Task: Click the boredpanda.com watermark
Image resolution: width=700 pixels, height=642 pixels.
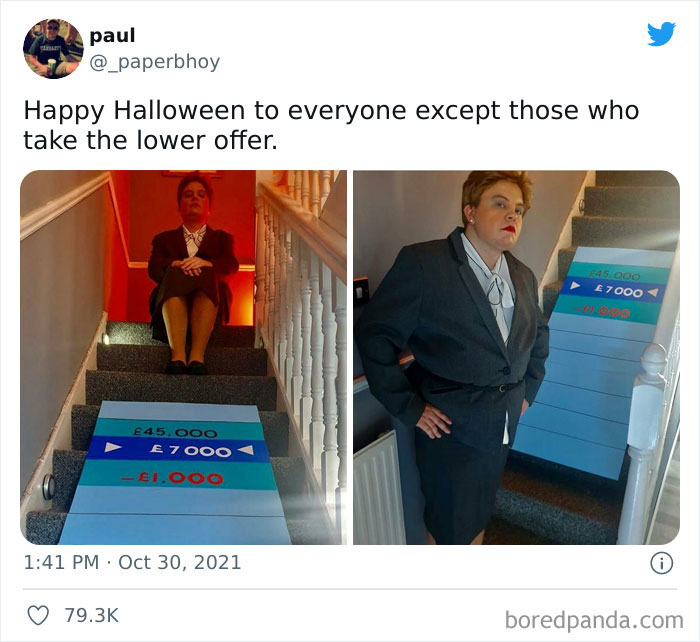Action: click(594, 621)
